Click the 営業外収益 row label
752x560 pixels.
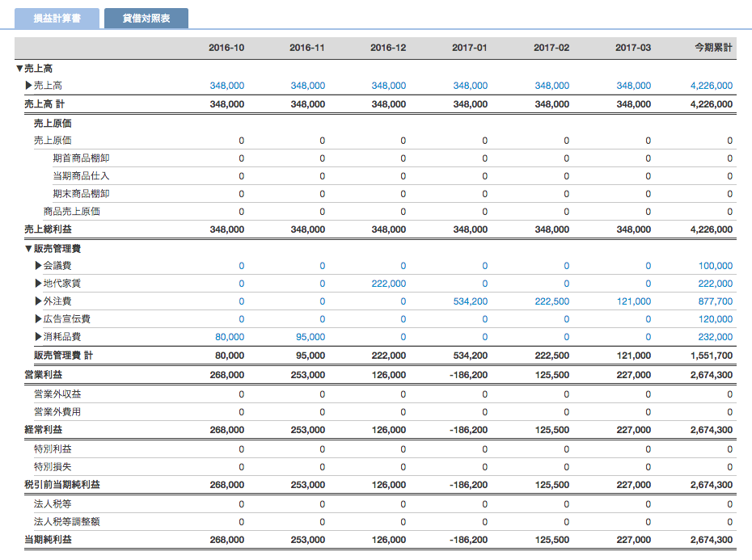(x=57, y=394)
